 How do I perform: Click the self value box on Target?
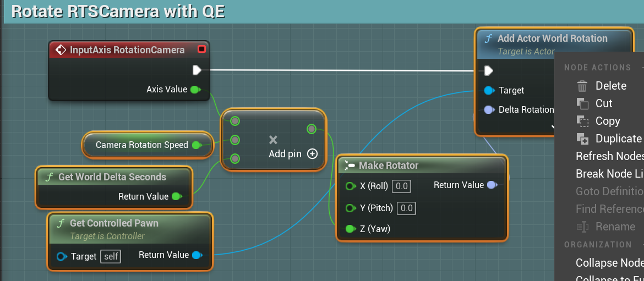tap(111, 257)
